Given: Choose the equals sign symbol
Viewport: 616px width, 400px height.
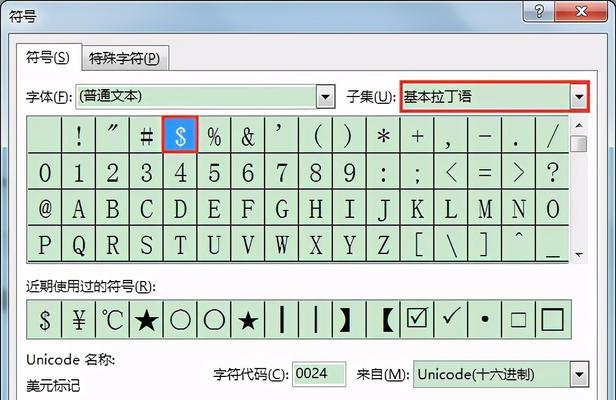Looking at the screenshot, I should tap(484, 171).
